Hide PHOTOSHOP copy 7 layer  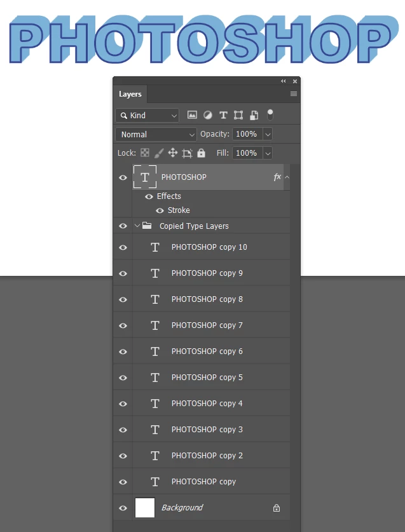123,325
